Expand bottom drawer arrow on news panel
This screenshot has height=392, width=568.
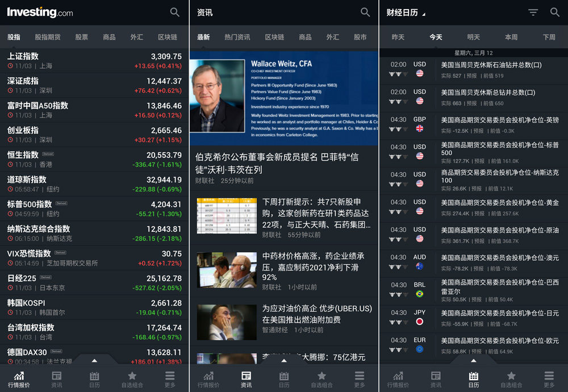point(284,361)
